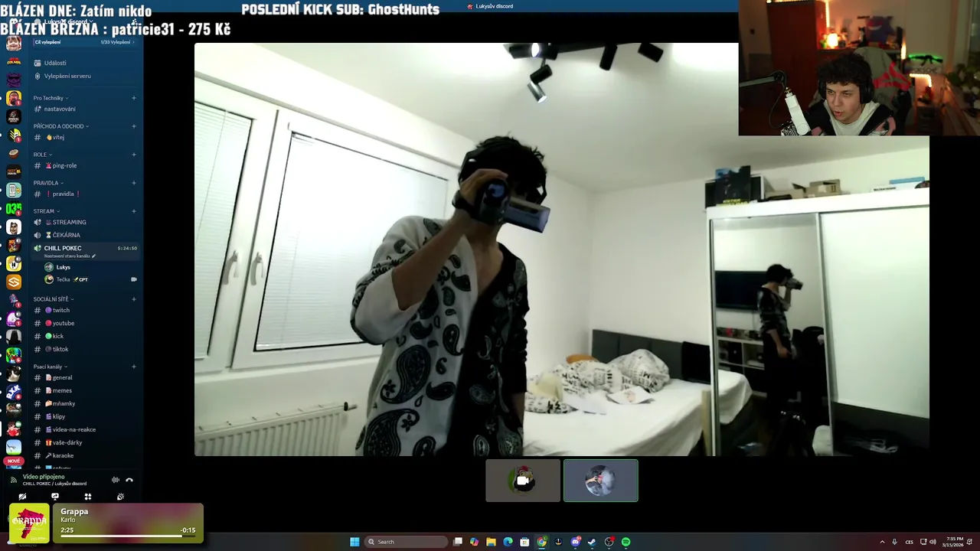Open noise suppression waveform icon
The height and width of the screenshot is (551, 980).
tap(116, 480)
